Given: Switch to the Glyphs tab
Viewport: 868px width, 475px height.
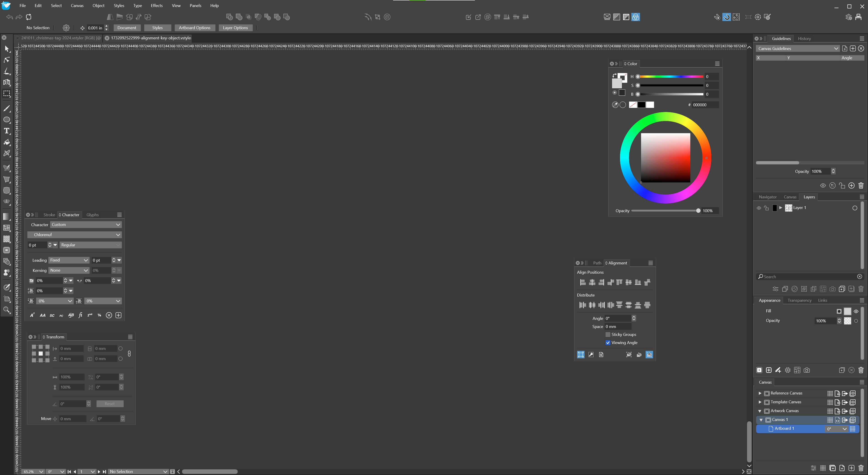Looking at the screenshot, I should click(92, 215).
